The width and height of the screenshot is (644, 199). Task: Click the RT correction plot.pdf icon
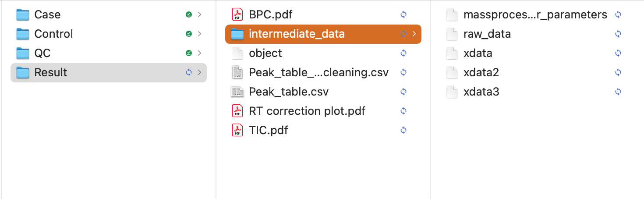point(237,111)
